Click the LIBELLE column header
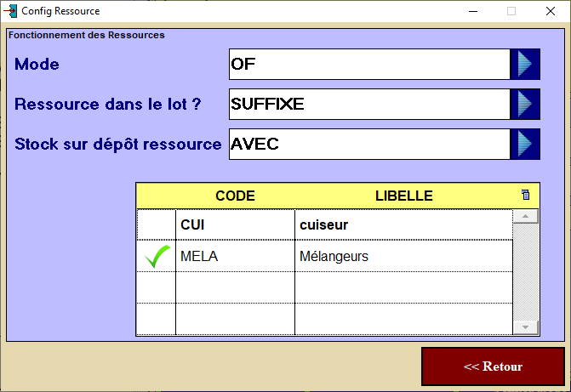 [403, 196]
